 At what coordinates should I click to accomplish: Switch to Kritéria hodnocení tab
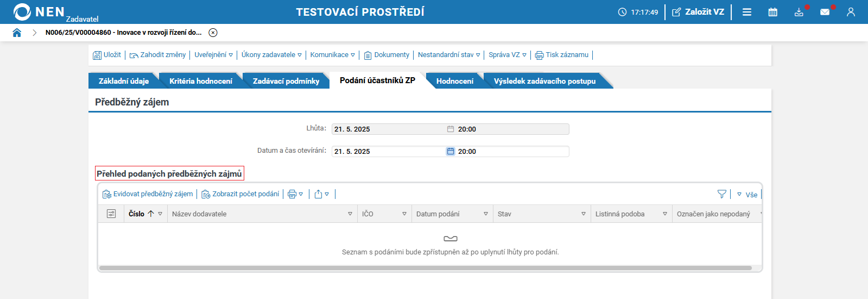click(x=201, y=81)
